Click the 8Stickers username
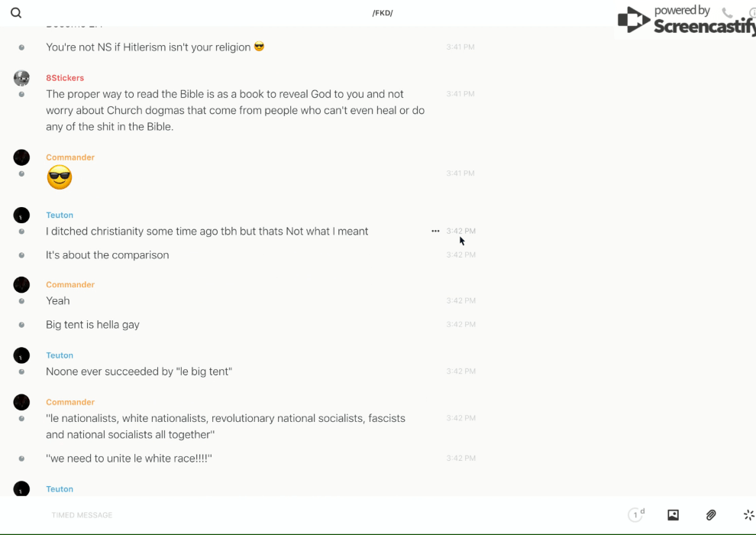This screenshot has height=535, width=756. [65, 78]
